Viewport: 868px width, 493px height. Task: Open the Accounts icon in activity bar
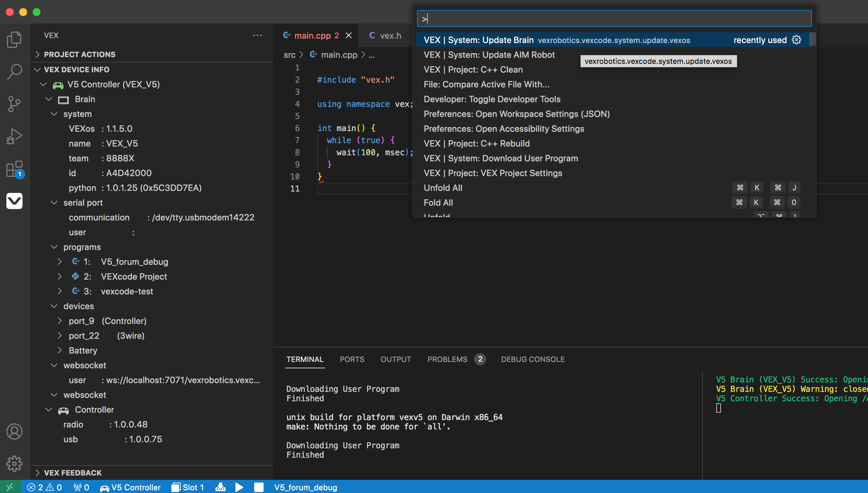pos(14,432)
